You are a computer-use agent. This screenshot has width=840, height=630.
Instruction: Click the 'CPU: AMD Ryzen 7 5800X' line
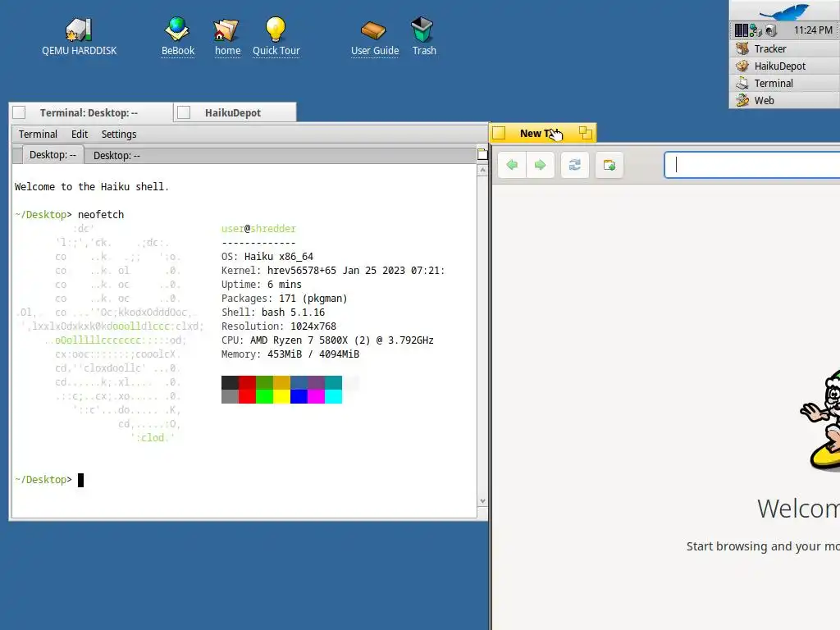point(327,340)
